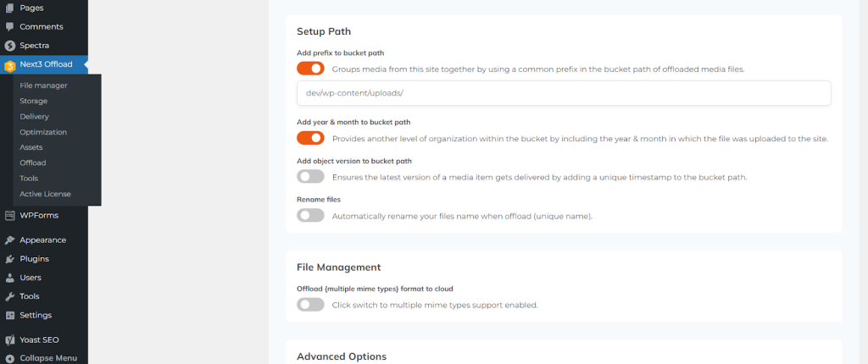Open WPForms menu label
868x364 pixels.
click(39, 215)
